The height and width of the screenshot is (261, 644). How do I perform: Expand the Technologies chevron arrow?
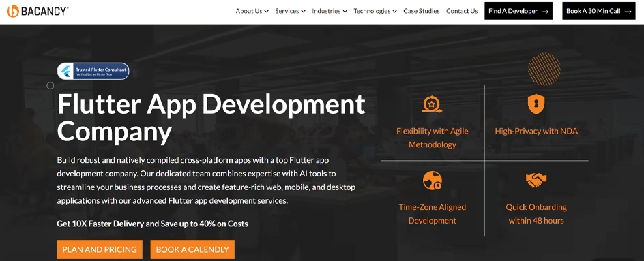tap(395, 12)
